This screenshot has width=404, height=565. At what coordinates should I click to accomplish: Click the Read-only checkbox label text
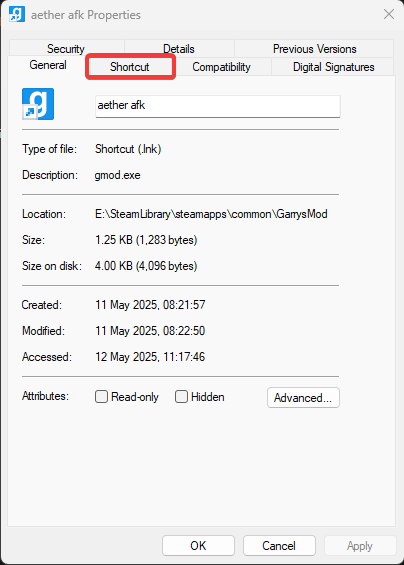click(x=135, y=397)
